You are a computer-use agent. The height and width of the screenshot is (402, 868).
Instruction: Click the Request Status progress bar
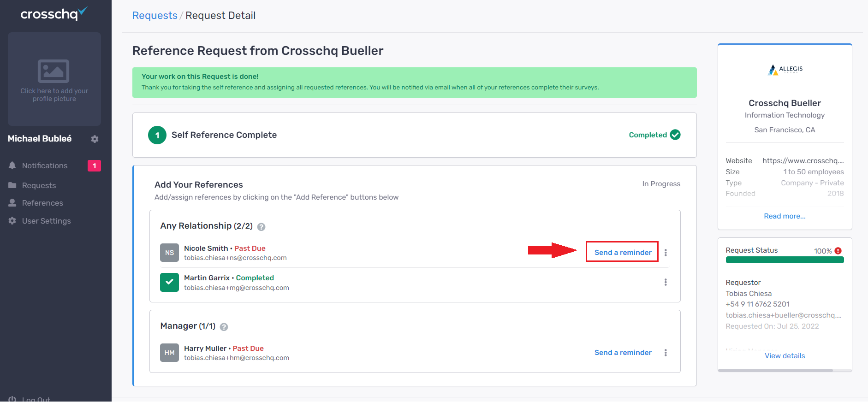(785, 260)
